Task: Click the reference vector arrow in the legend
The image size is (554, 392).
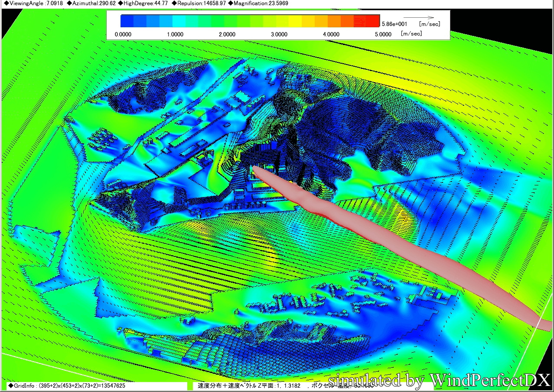Action: [418, 17]
